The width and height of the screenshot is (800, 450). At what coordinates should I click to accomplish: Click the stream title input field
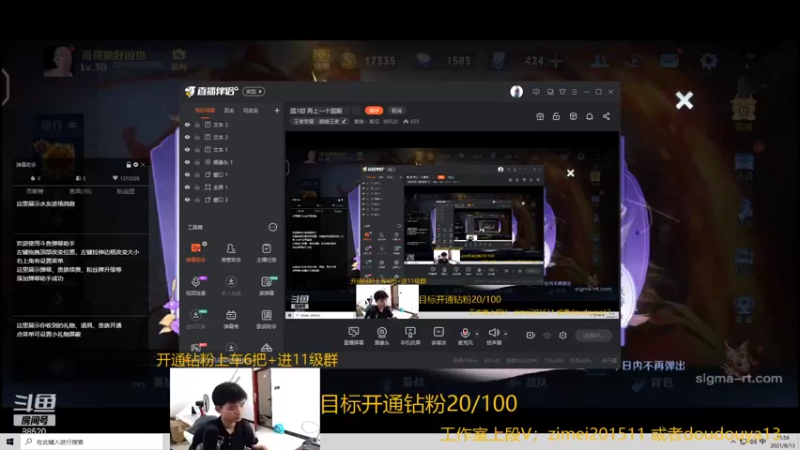[324, 110]
